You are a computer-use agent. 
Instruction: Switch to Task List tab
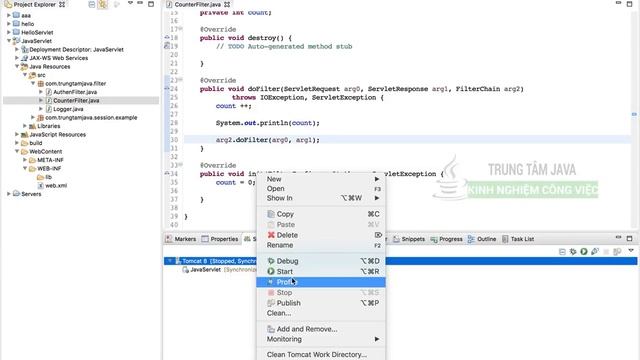(518, 239)
